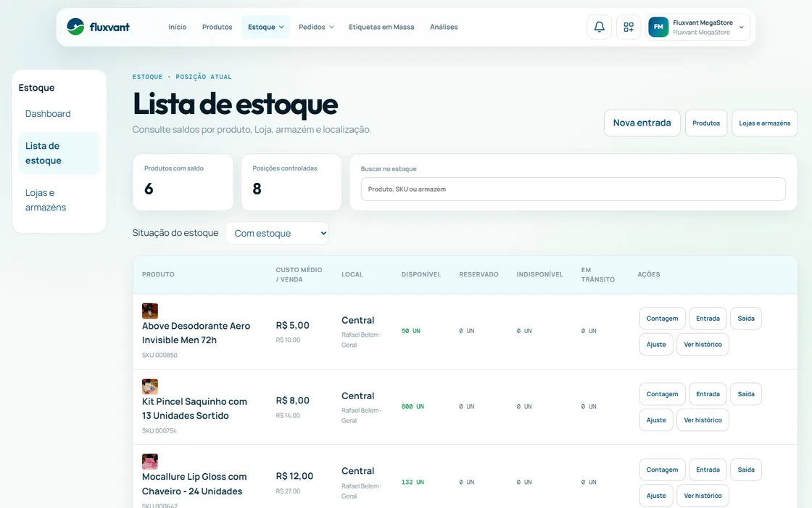The height and width of the screenshot is (508, 812).
Task: Click Contagem for Kit Pincel Saquinho
Action: point(662,394)
